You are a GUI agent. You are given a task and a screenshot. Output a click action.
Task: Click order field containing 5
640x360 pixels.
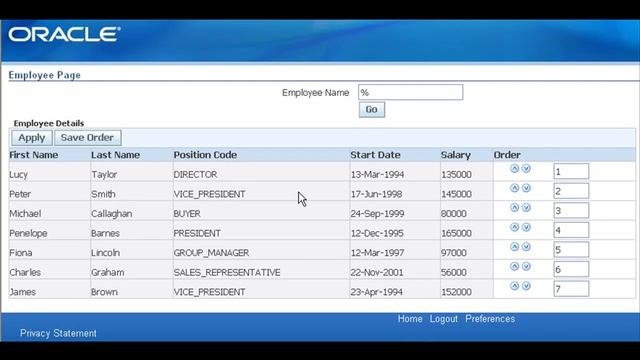tap(571, 250)
